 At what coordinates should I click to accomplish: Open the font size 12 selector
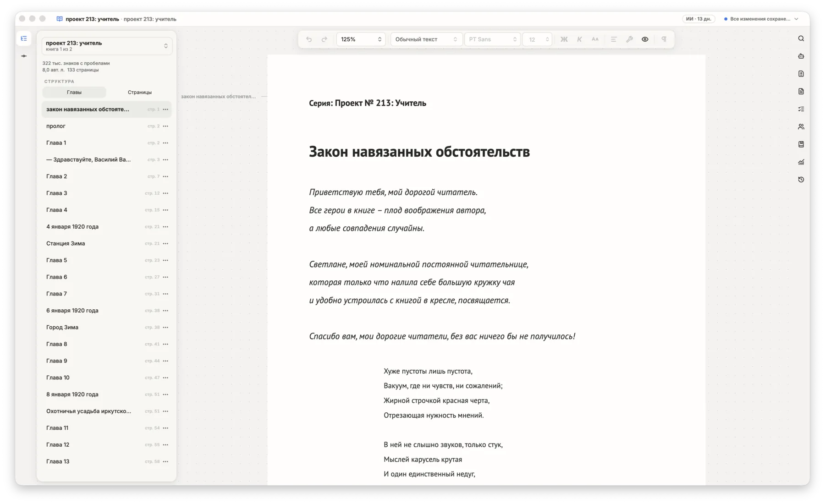pos(538,39)
